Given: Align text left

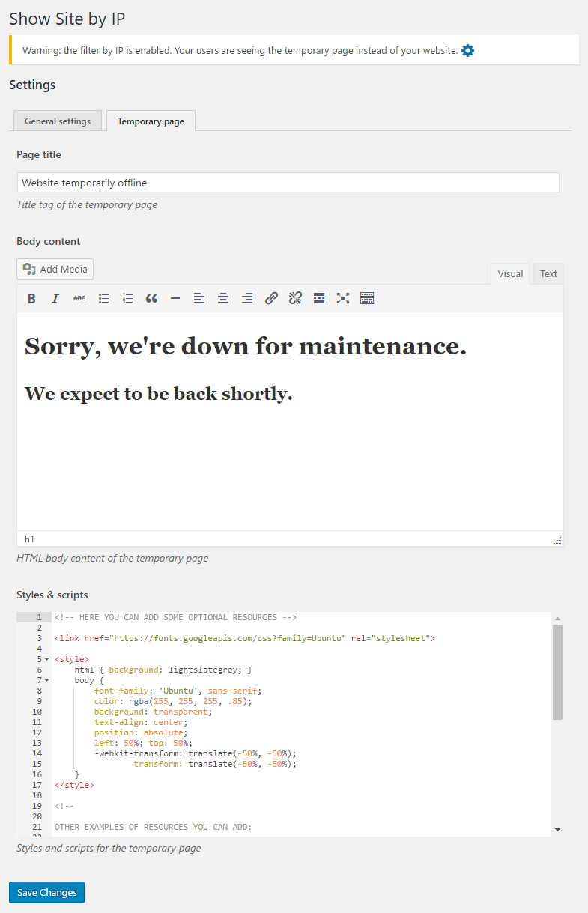Looking at the screenshot, I should [x=199, y=298].
